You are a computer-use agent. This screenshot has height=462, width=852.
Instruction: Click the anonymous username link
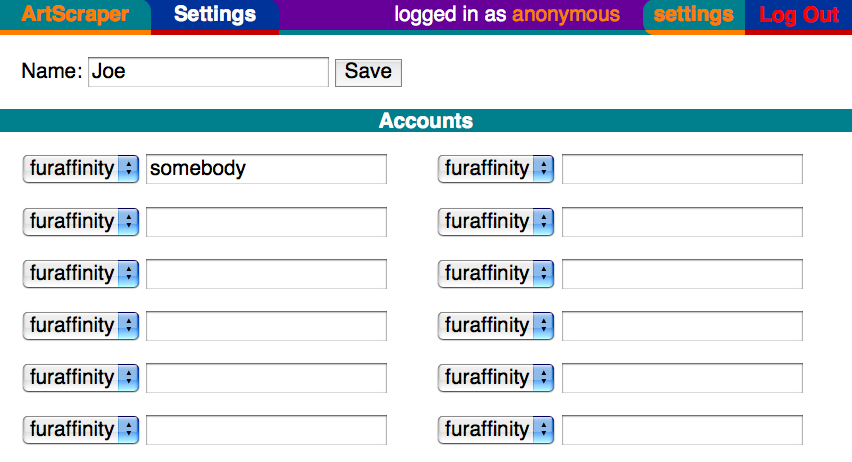click(566, 15)
